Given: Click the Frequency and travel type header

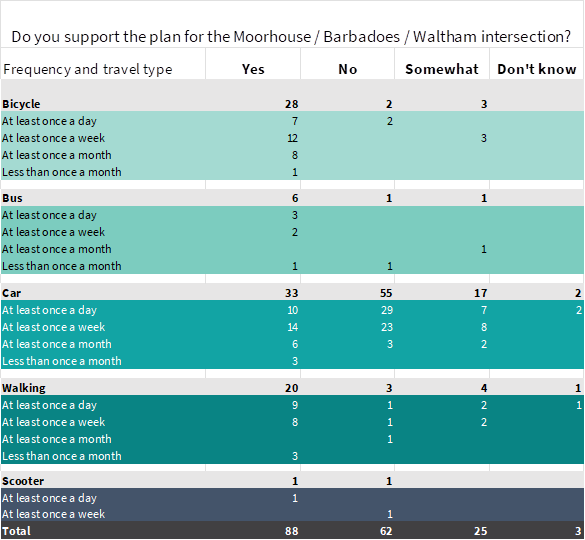Looking at the screenshot, I should (x=88, y=69).
